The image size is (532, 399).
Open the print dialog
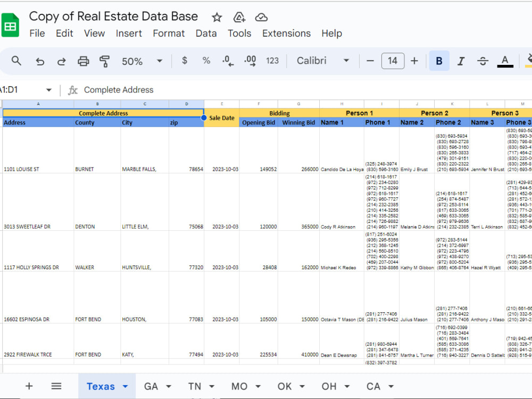(83, 61)
